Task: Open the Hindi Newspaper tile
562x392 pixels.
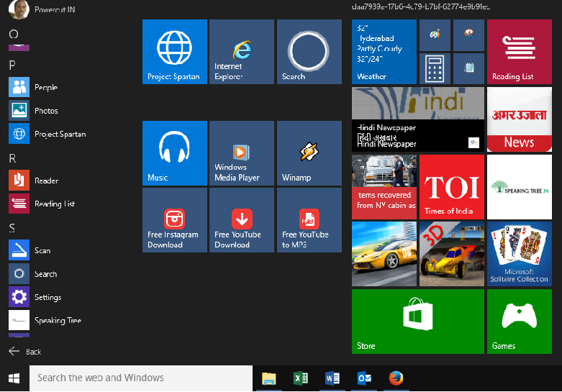Action: point(418,119)
